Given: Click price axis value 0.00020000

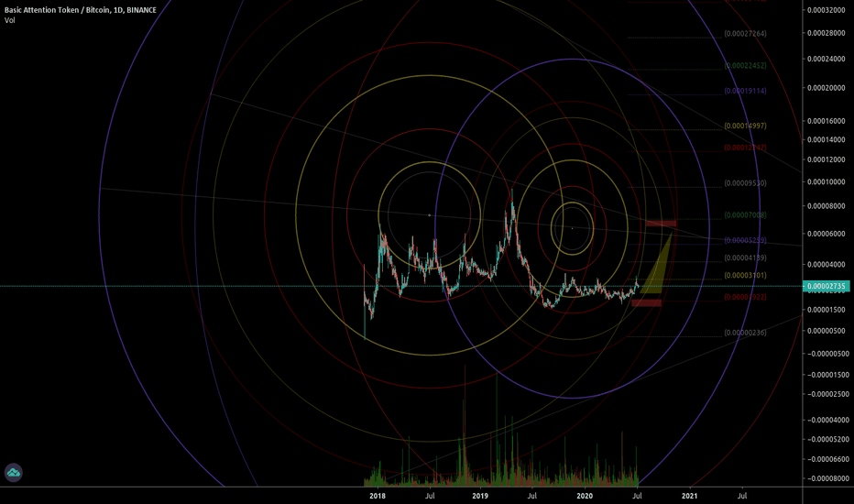Looking at the screenshot, I should pos(827,88).
